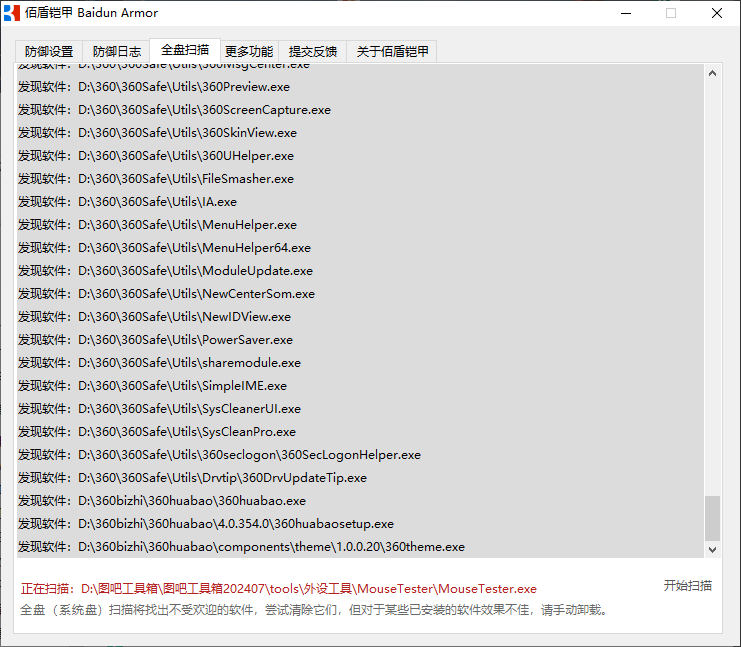Select the 360SkinView.exe entry
Image resolution: width=741 pixels, height=647 pixels.
(360, 133)
